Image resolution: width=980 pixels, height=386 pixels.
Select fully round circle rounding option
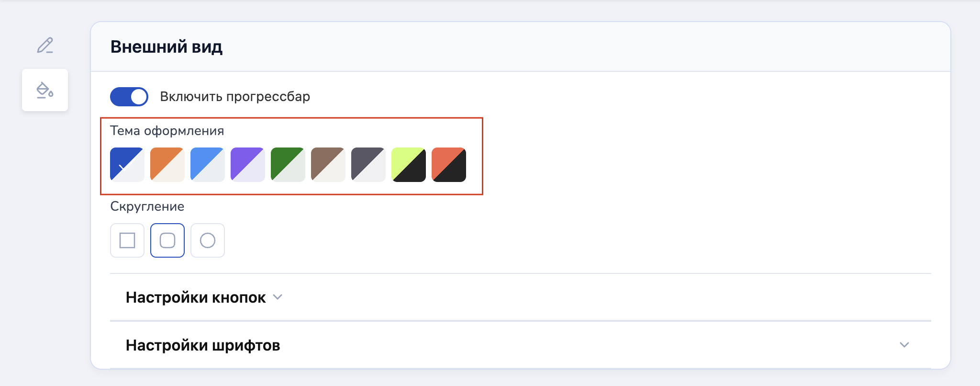pos(208,240)
